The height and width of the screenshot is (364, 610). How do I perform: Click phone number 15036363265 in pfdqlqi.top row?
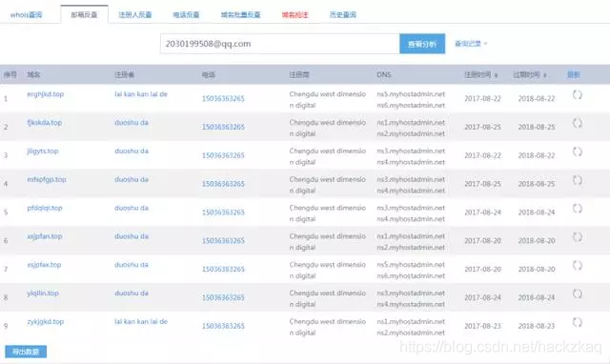(x=223, y=212)
